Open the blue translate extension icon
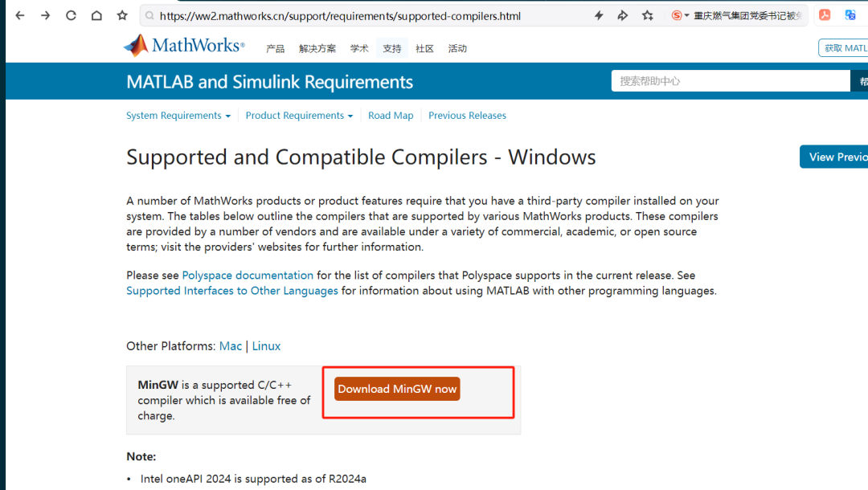Screen dimensions: 868x490 [x=851, y=15]
